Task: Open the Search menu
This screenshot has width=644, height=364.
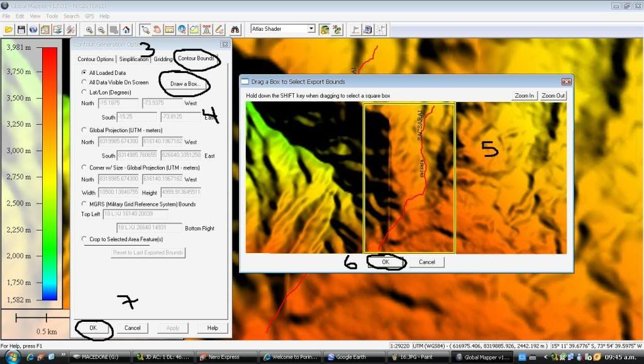Action: (71, 16)
